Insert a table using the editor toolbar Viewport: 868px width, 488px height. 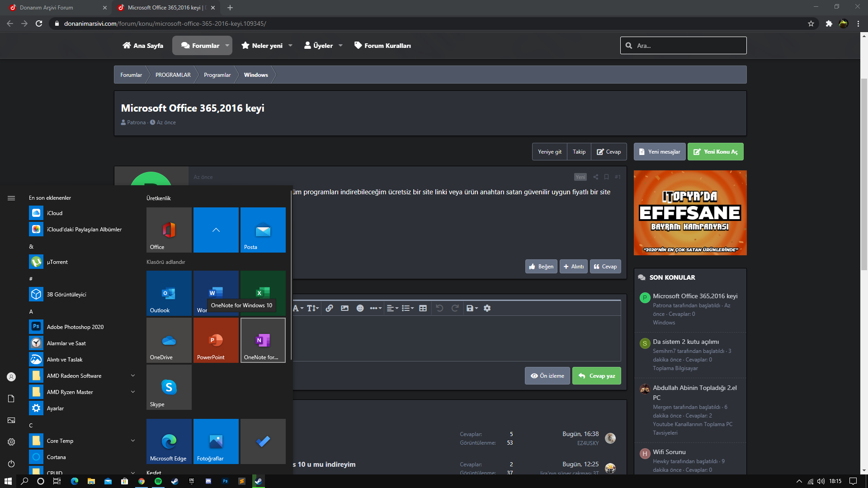pos(423,308)
